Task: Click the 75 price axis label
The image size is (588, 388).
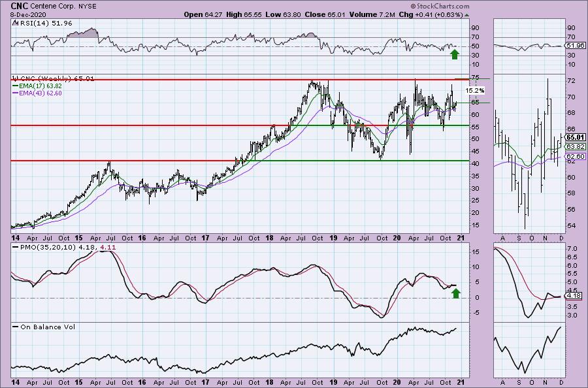Action: [475, 78]
